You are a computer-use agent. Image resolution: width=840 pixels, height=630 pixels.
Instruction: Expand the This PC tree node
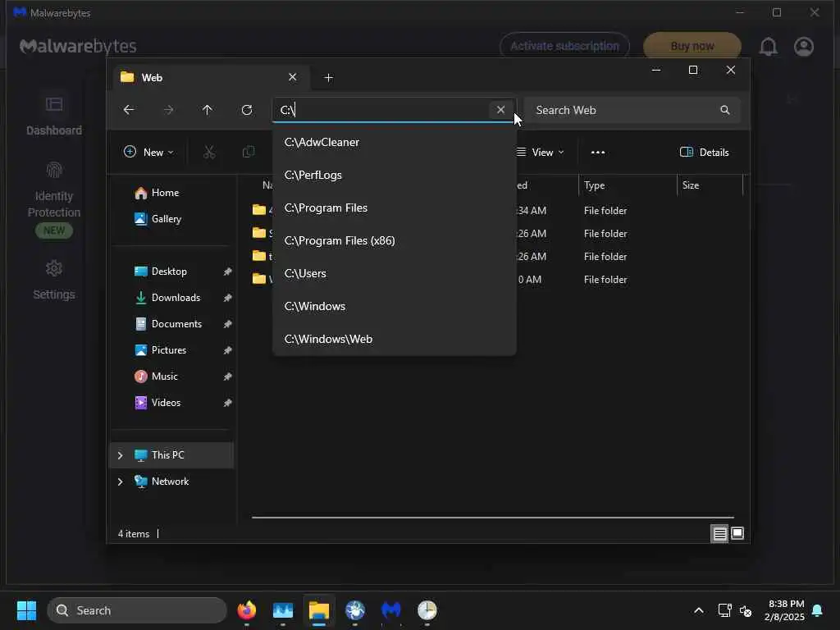(120, 455)
